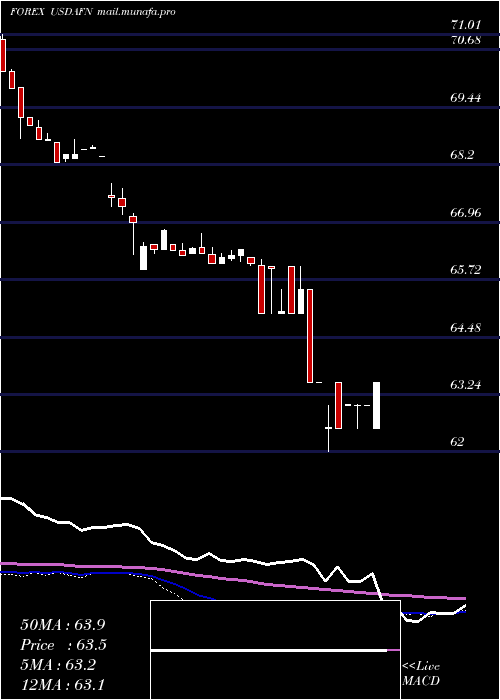500x700 pixels.
Task: Click the large white candle at chart's right end
Action: click(x=376, y=405)
